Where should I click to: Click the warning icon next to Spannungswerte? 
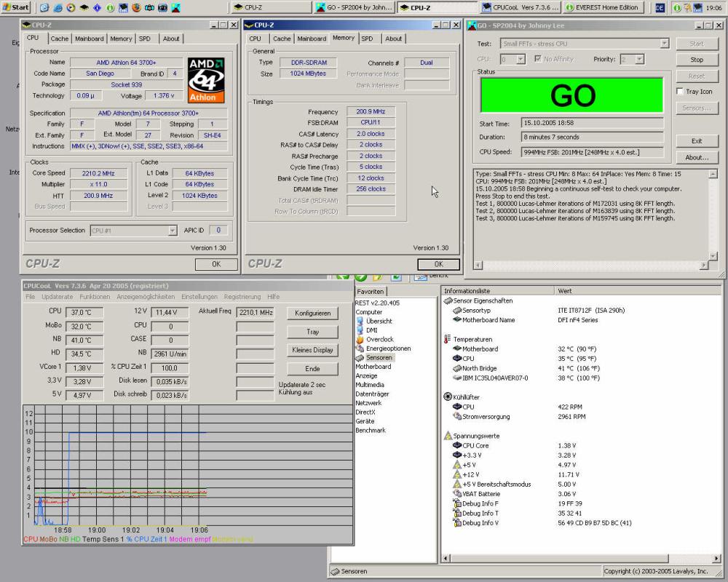[x=448, y=436]
